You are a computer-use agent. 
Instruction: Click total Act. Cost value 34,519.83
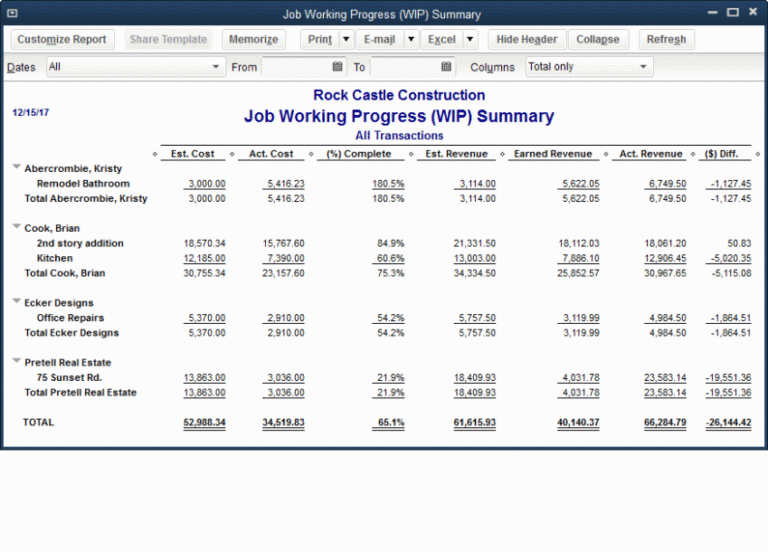pyautogui.click(x=283, y=422)
